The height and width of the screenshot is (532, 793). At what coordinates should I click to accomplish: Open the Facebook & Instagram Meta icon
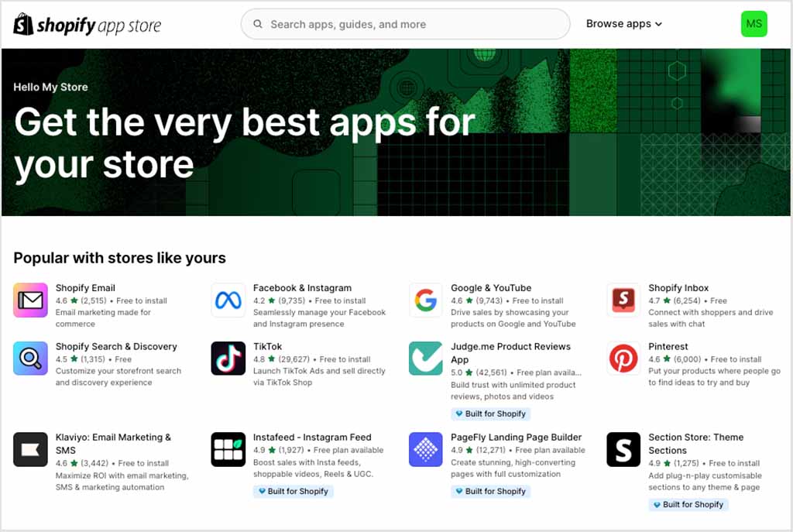228,300
